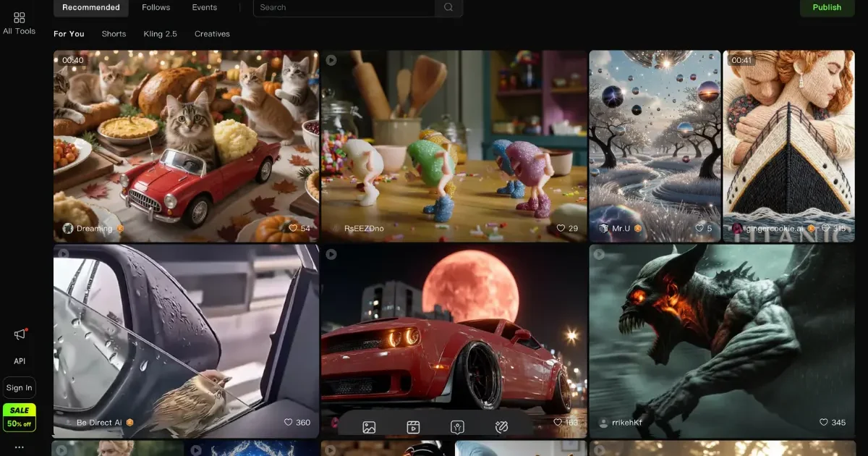Like the cats in red car video

pyautogui.click(x=293, y=228)
